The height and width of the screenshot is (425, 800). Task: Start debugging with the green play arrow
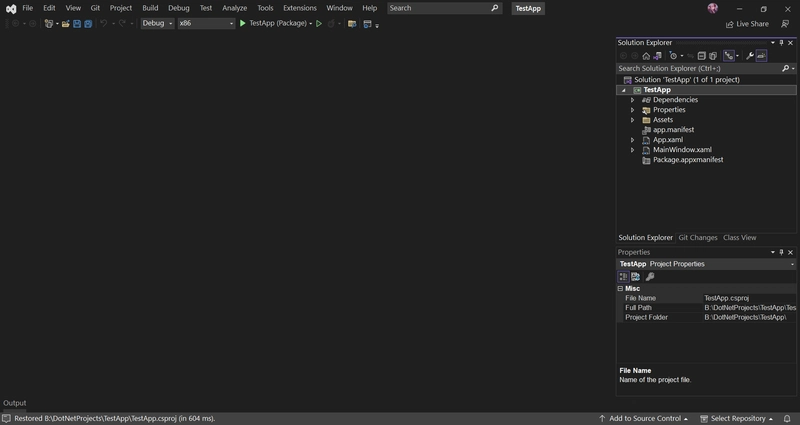(x=243, y=23)
